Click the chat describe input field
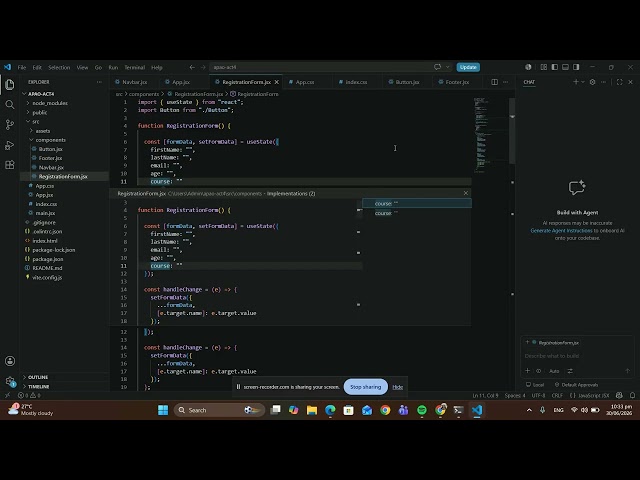This screenshot has width=640, height=480. [577, 356]
